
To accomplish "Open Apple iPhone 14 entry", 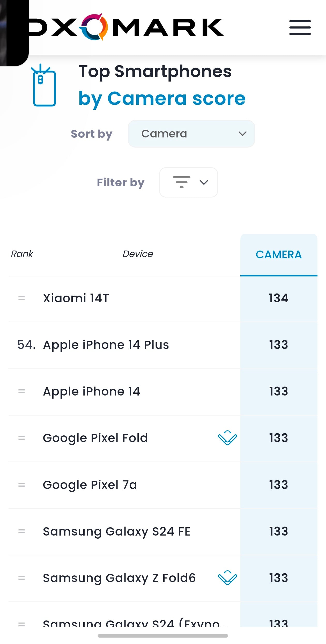I will pos(92,392).
